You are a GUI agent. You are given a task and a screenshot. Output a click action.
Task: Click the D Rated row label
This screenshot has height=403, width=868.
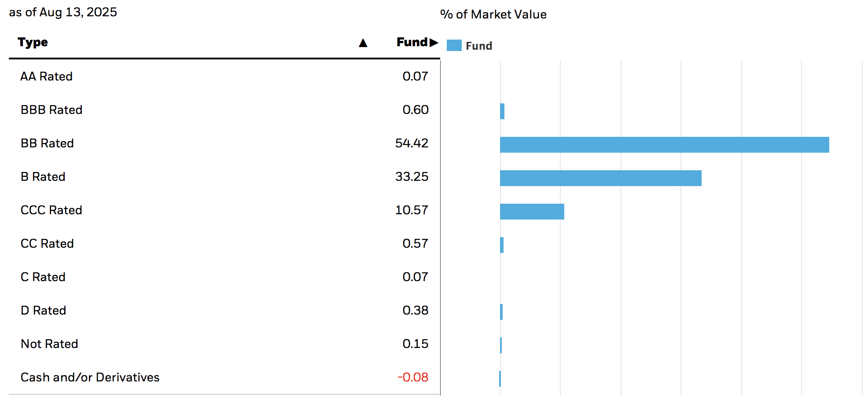(44, 311)
